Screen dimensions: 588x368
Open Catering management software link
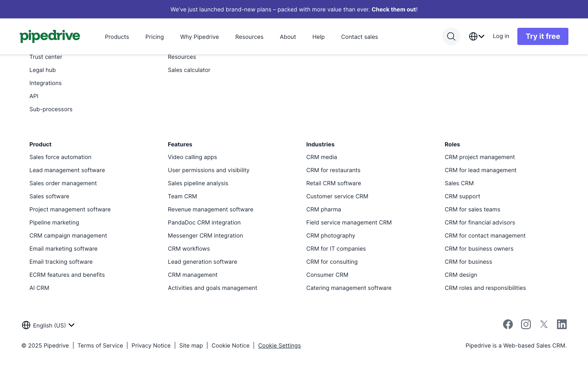349,288
